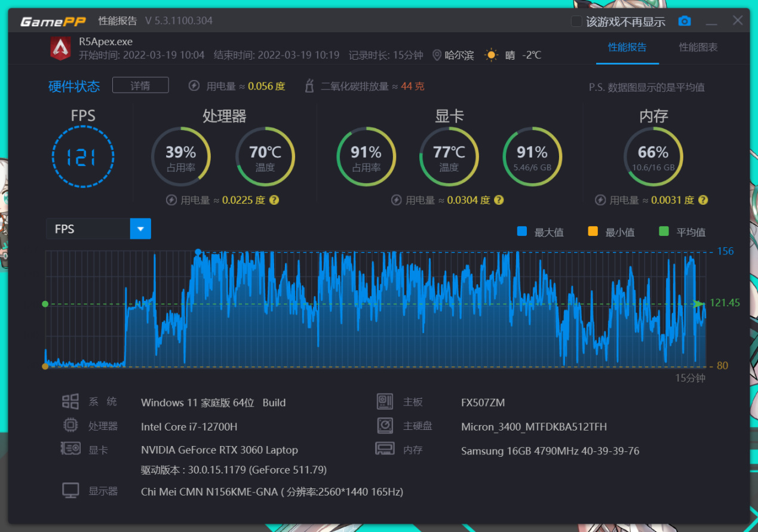758x532 pixels.
Task: Switch to the 性能报告 tab
Action: click(x=627, y=47)
